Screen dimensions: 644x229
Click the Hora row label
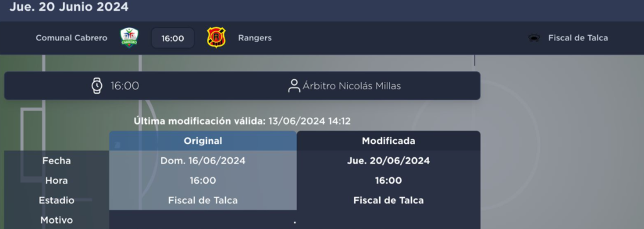[x=57, y=181]
